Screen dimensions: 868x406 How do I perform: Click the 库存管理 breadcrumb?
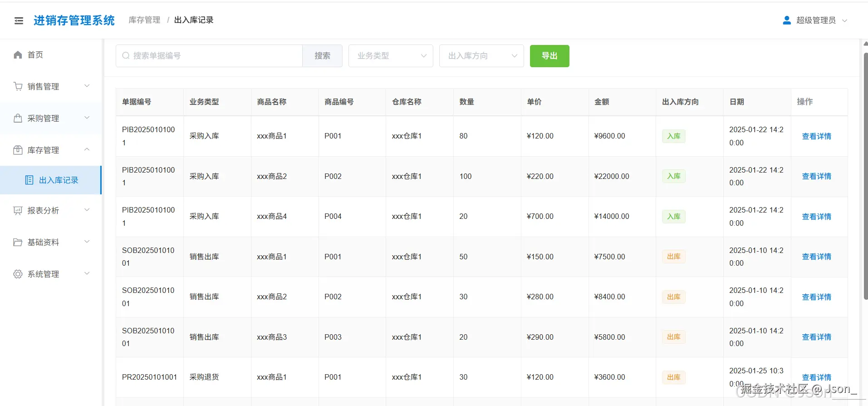pyautogui.click(x=144, y=20)
